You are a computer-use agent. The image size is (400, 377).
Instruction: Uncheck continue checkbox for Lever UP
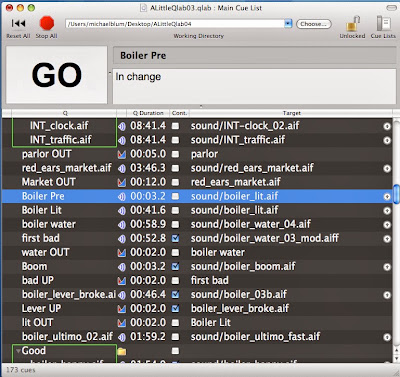click(175, 309)
